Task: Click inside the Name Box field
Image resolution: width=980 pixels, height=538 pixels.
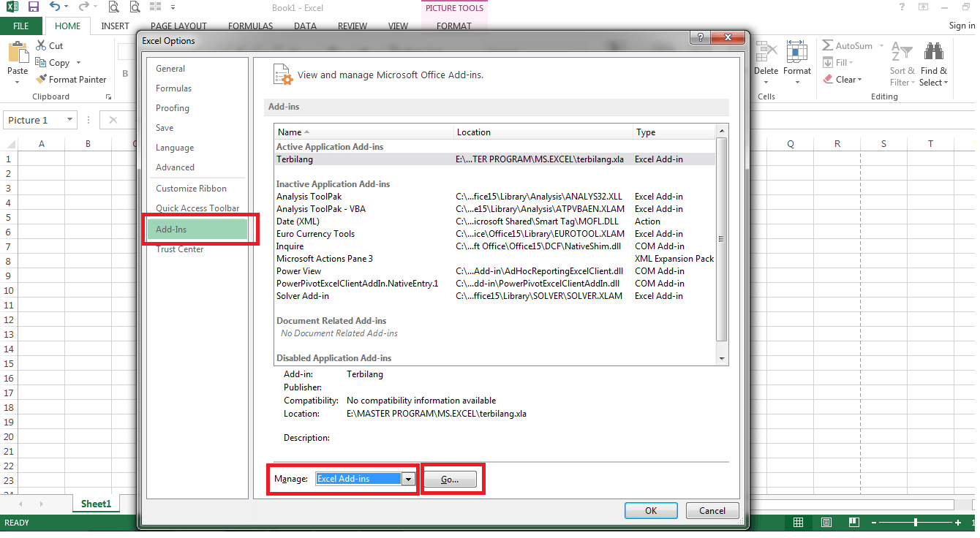Action: point(34,120)
